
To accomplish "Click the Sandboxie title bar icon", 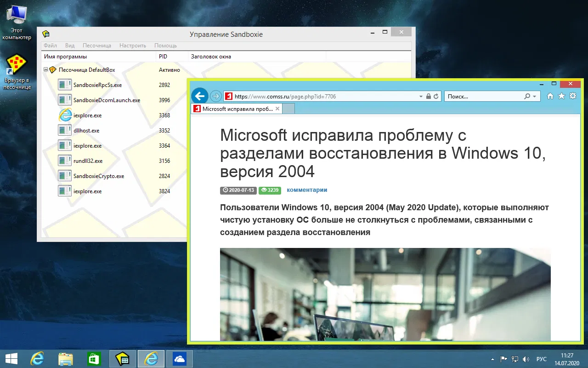I will pyautogui.click(x=46, y=34).
